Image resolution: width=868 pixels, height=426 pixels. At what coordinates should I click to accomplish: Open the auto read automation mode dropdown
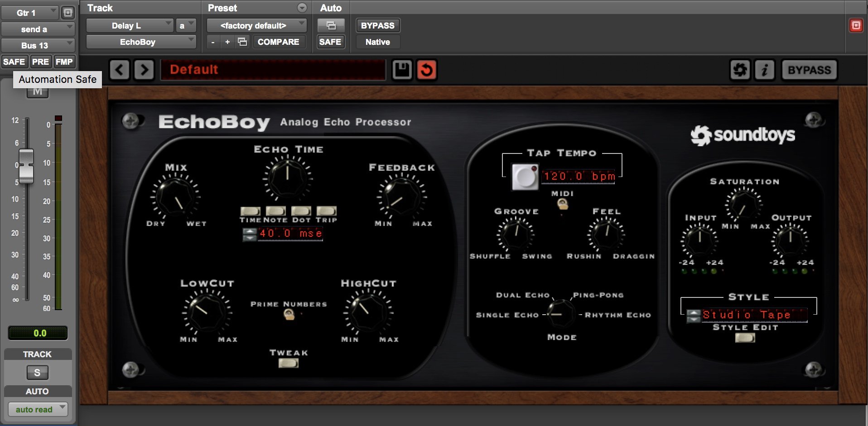tap(38, 409)
